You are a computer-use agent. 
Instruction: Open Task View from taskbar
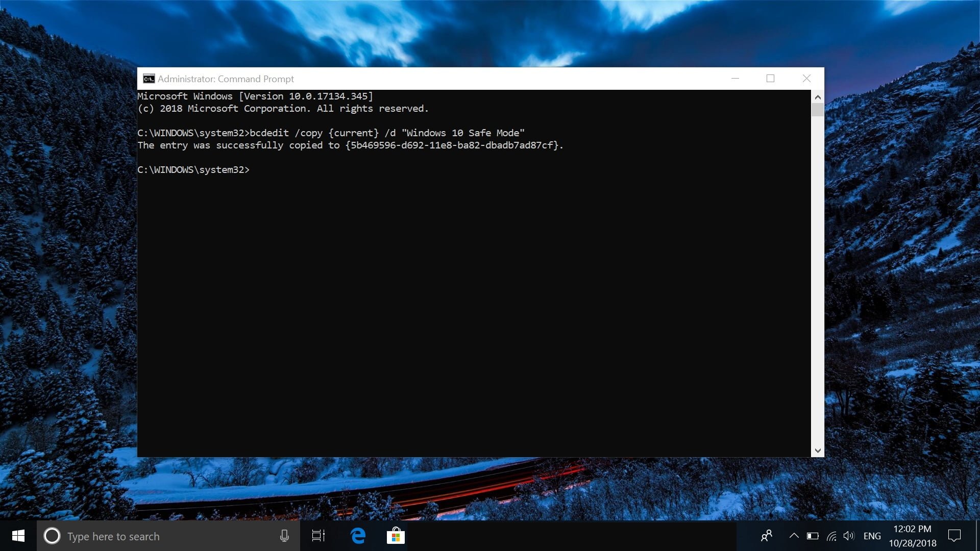pos(318,536)
